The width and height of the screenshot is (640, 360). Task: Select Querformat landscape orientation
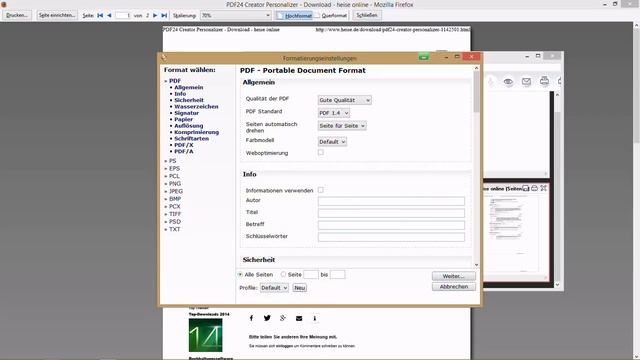click(331, 16)
